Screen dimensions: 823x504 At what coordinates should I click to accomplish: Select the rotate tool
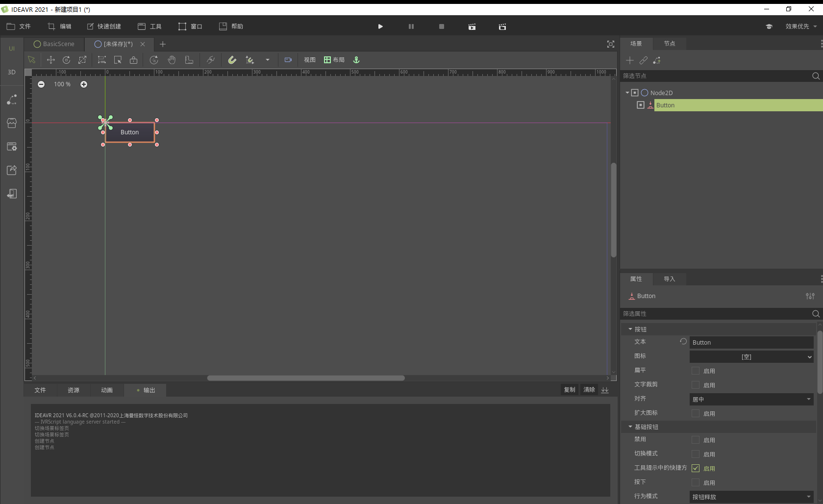pos(66,60)
